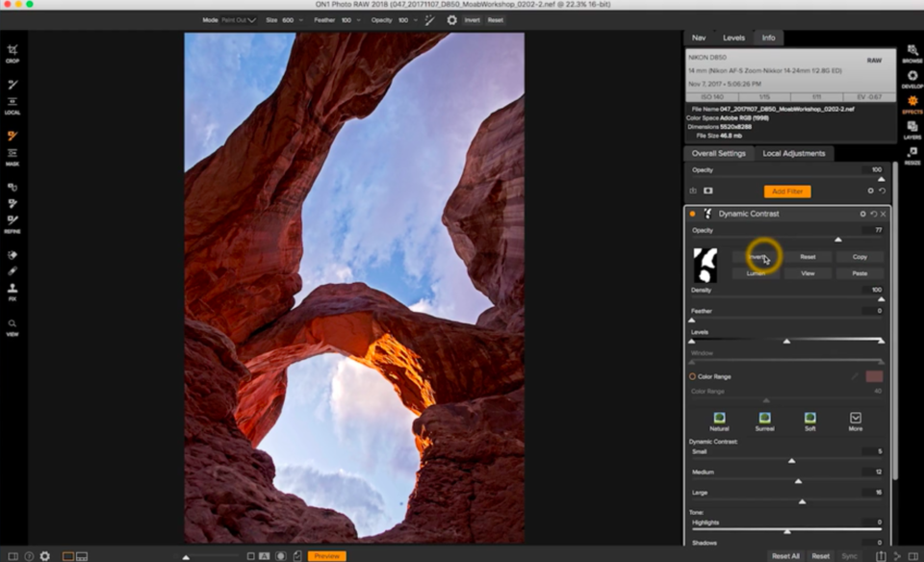Click the orange Add Filter button
924x562 pixels.
787,192
